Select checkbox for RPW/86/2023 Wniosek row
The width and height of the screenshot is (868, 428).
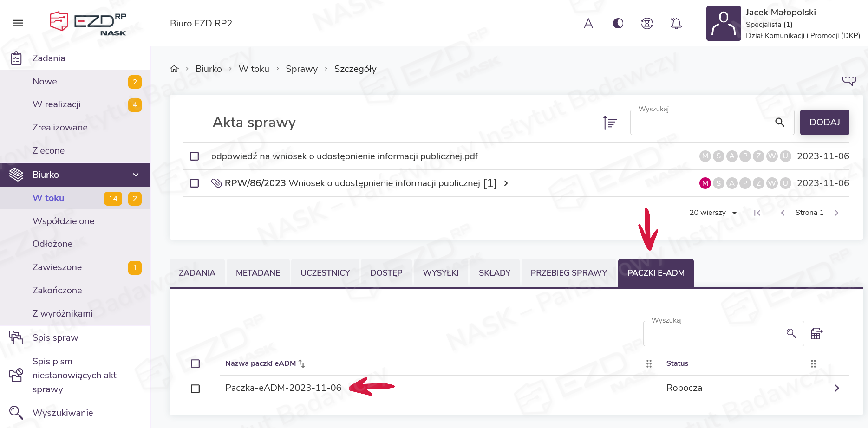(195, 183)
